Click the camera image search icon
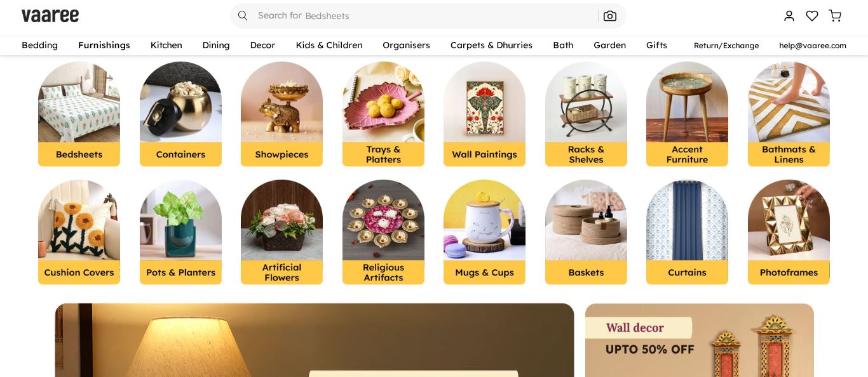The height and width of the screenshot is (377, 868). (610, 16)
